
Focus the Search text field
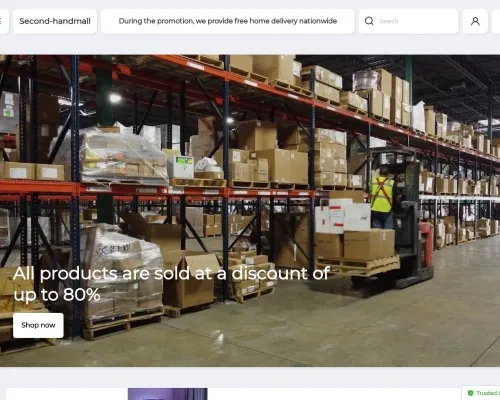click(409, 21)
